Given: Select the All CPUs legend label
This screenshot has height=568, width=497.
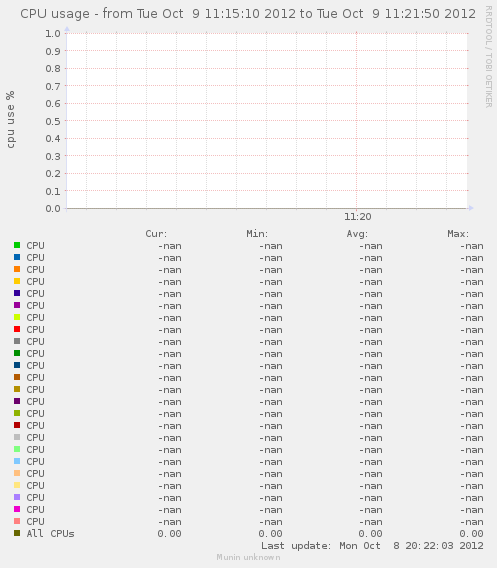Looking at the screenshot, I should click(50, 534).
